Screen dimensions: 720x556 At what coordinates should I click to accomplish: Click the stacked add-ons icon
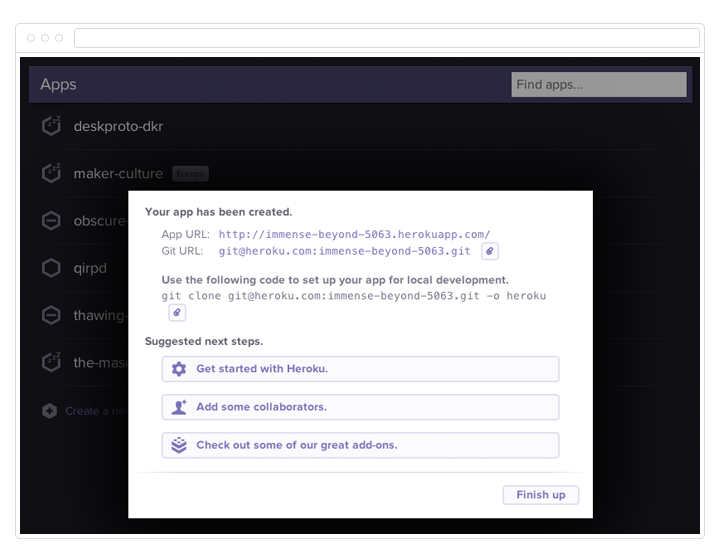click(x=179, y=445)
